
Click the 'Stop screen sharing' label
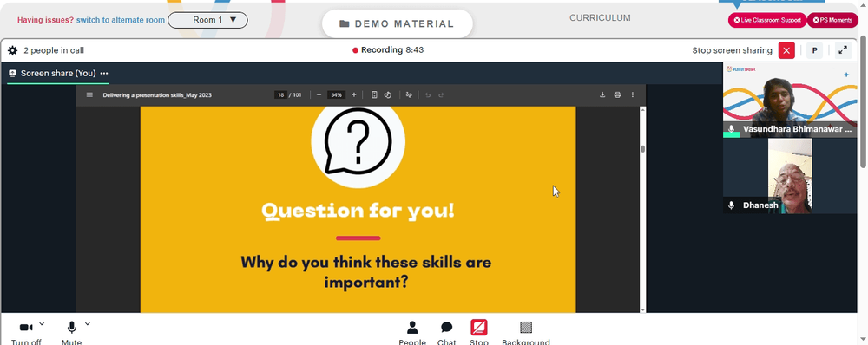click(x=732, y=50)
